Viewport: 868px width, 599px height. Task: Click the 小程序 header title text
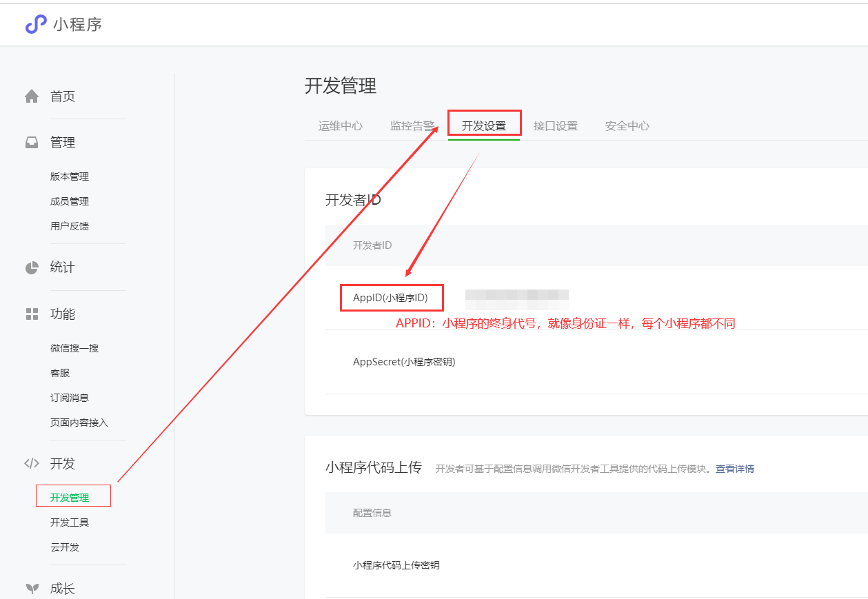coord(78,25)
